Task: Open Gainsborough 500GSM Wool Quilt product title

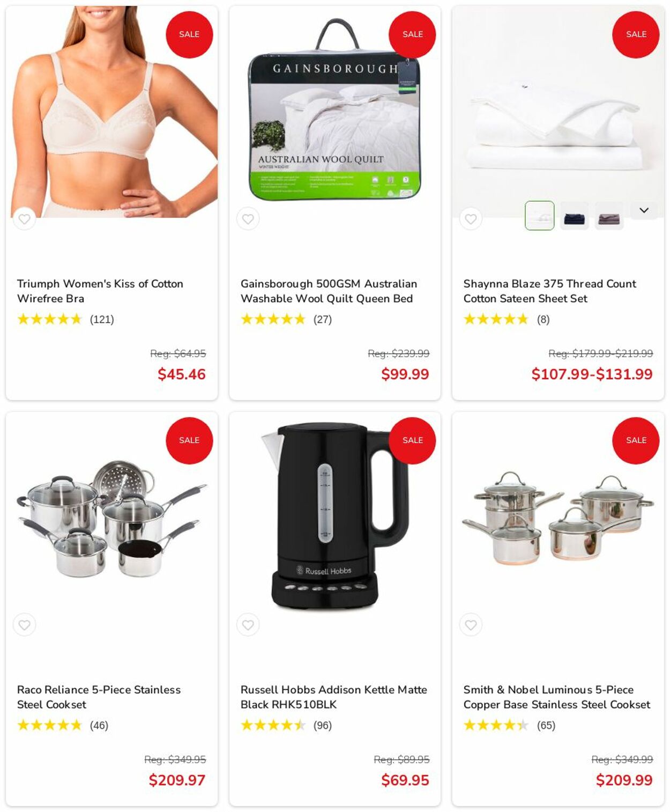Action: (329, 291)
